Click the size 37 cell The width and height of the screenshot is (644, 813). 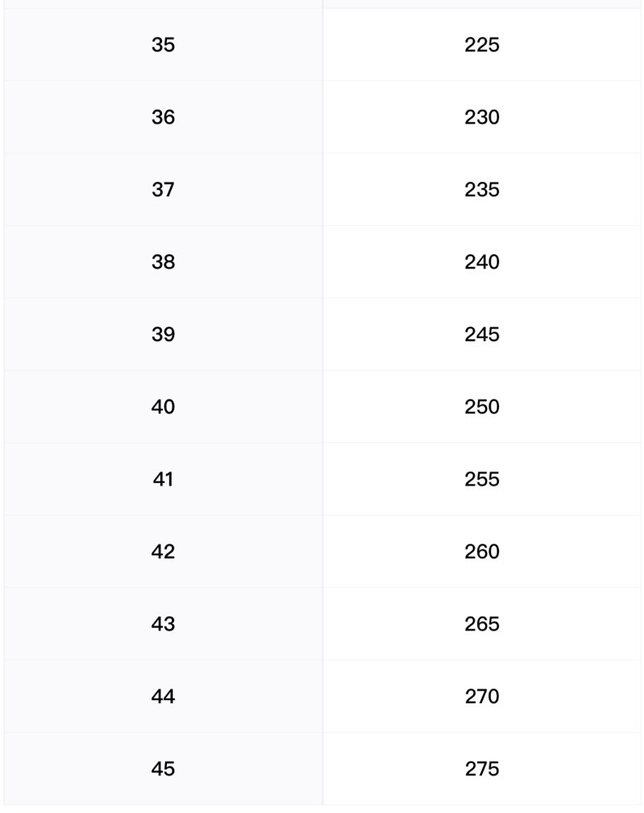[163, 189]
